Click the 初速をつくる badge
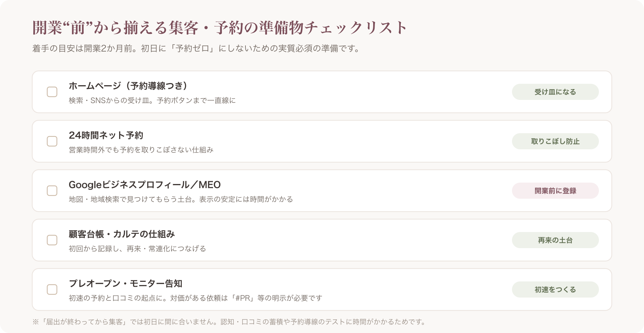Image resolution: width=644 pixels, height=333 pixels. pos(555,290)
